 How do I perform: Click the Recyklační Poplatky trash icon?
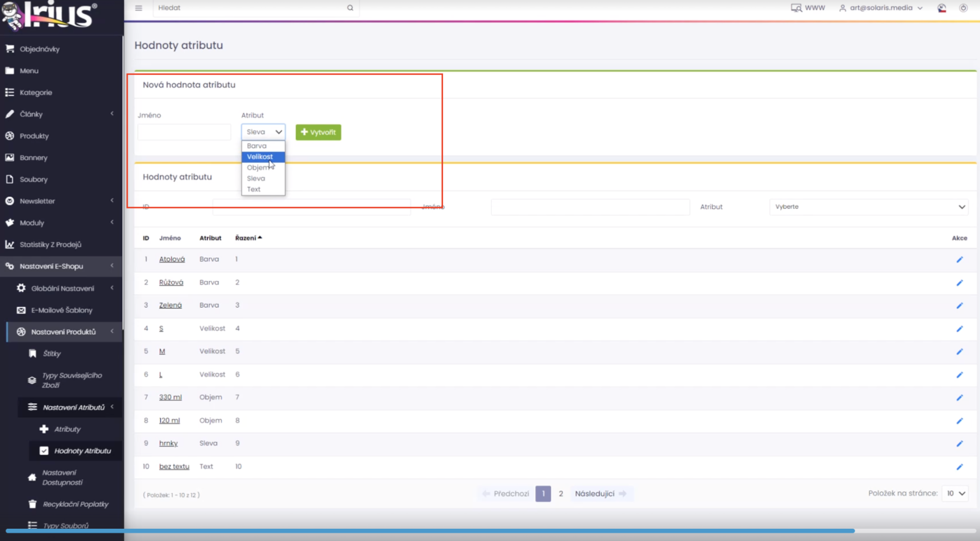pyautogui.click(x=33, y=504)
